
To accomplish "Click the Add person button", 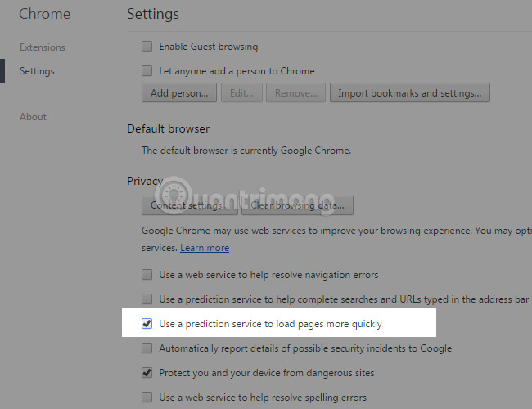I will pyautogui.click(x=179, y=92).
